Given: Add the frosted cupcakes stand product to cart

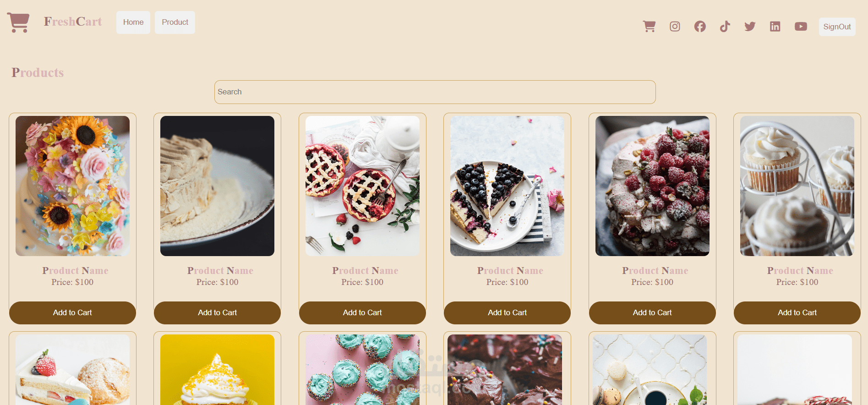Looking at the screenshot, I should 797,312.
